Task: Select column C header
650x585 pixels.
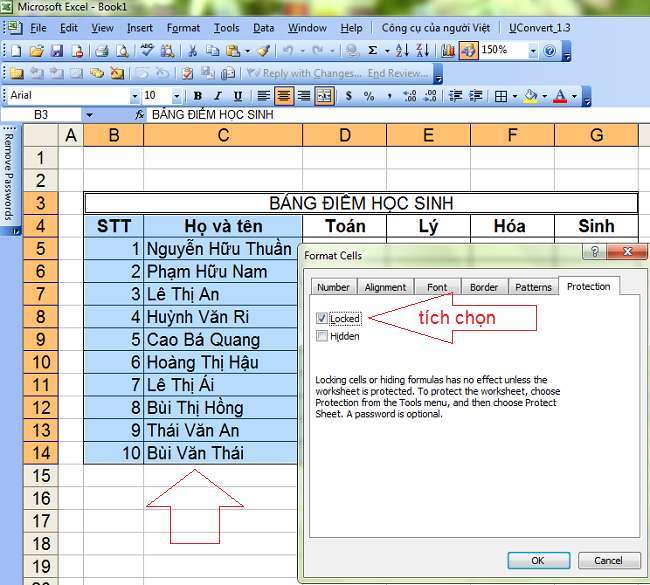Action: (x=223, y=135)
